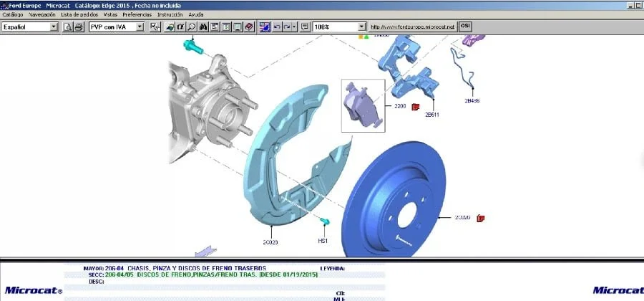Click the binoculars find icon
The image size is (644, 301).
[x=203, y=27]
